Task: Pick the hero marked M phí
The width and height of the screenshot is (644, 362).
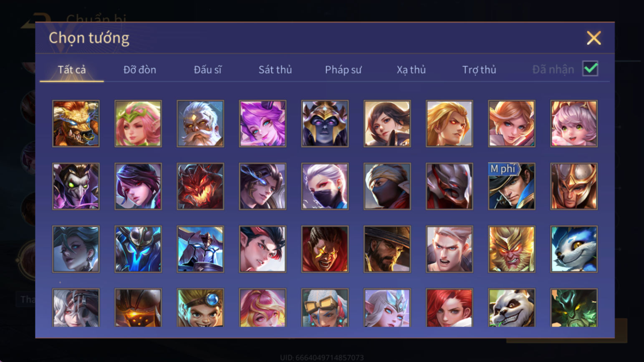Action: tap(512, 186)
